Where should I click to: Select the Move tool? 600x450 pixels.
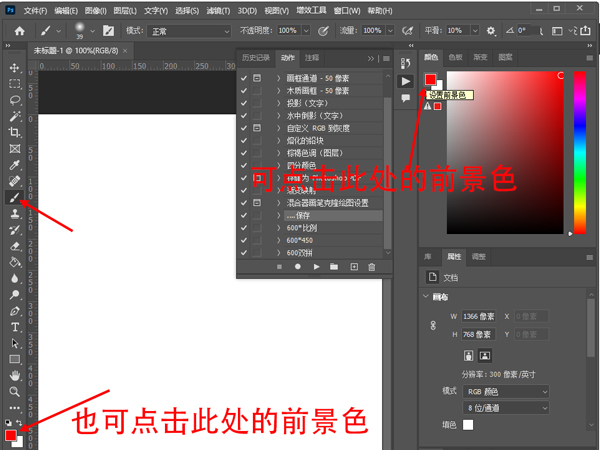pyautogui.click(x=15, y=68)
